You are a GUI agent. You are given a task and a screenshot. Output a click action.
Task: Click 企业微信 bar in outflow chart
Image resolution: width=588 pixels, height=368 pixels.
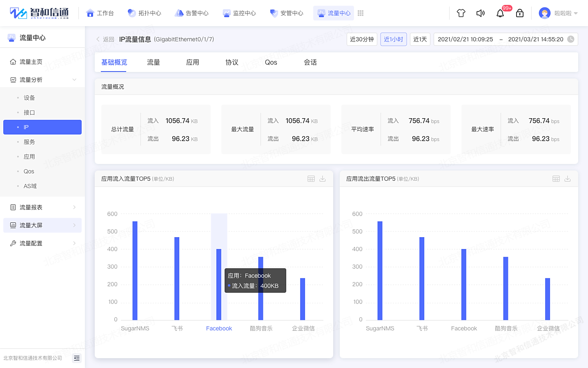pyautogui.click(x=548, y=299)
